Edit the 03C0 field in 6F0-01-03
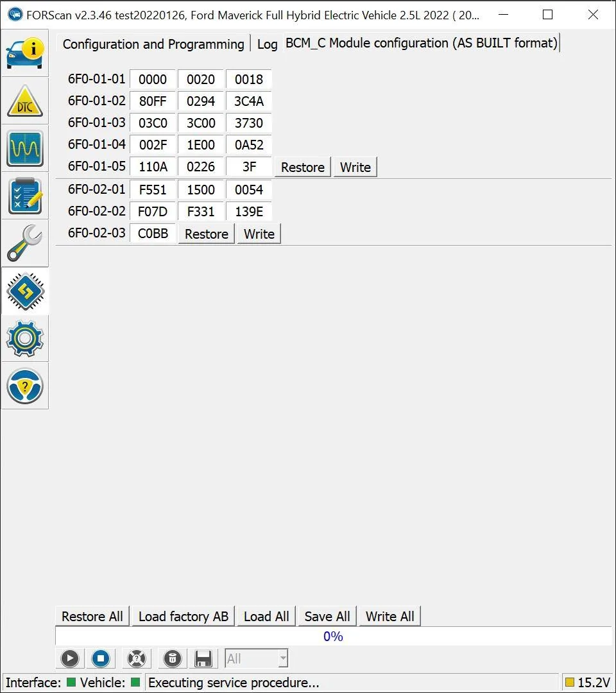Screen dimensions: 616x693 coord(153,123)
